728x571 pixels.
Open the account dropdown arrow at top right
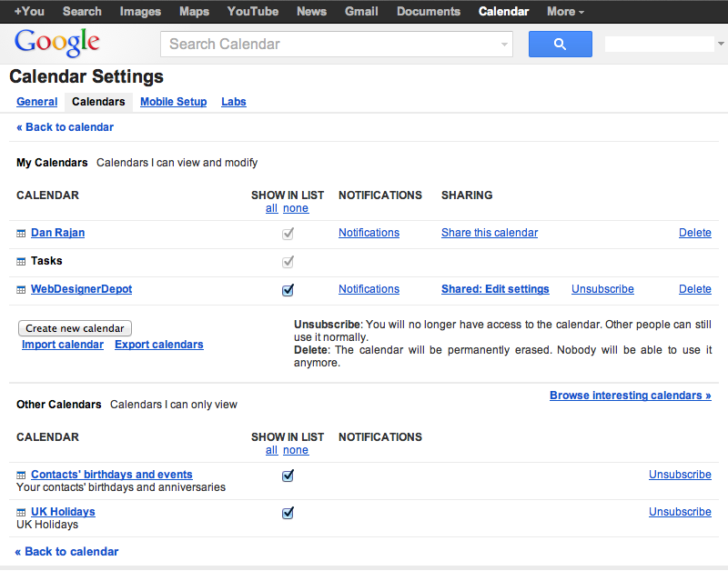(x=721, y=44)
